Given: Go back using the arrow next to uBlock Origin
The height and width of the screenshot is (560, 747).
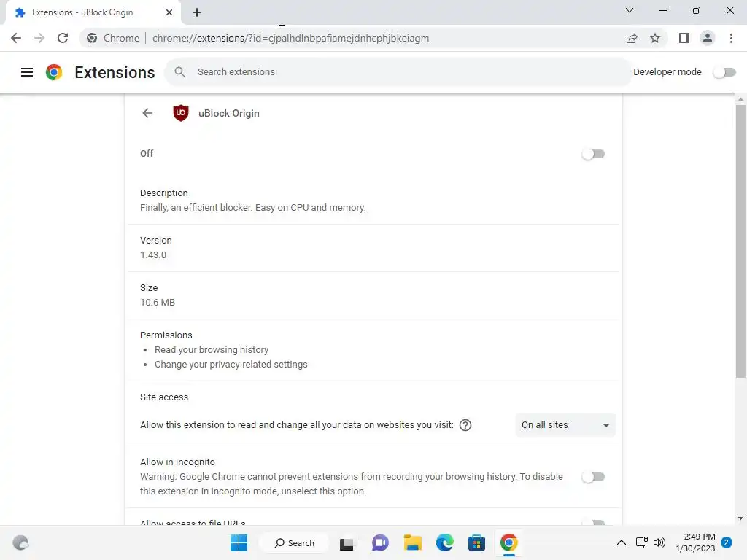Looking at the screenshot, I should [147, 113].
